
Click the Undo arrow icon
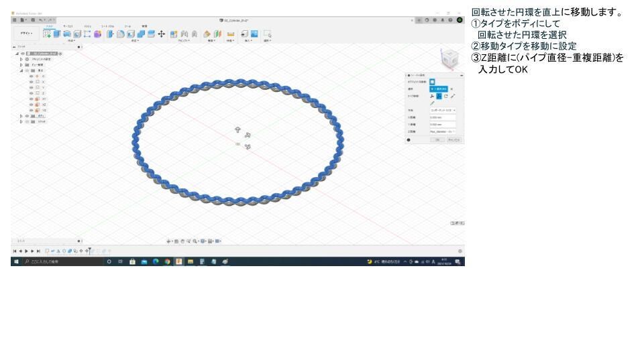(41, 19)
